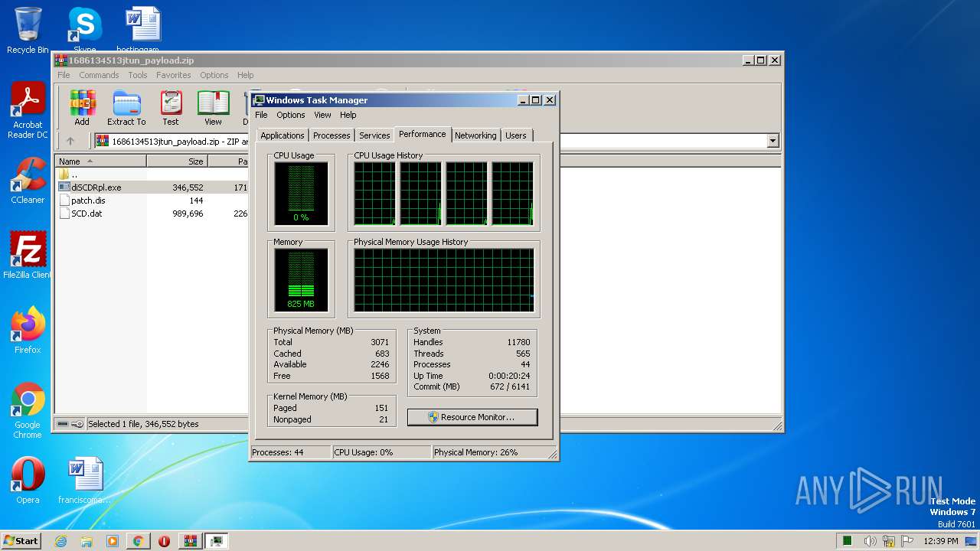Viewport: 980px width, 551px height.
Task: Click 'Physical Memory: 26%' in status bar
Action: click(475, 452)
